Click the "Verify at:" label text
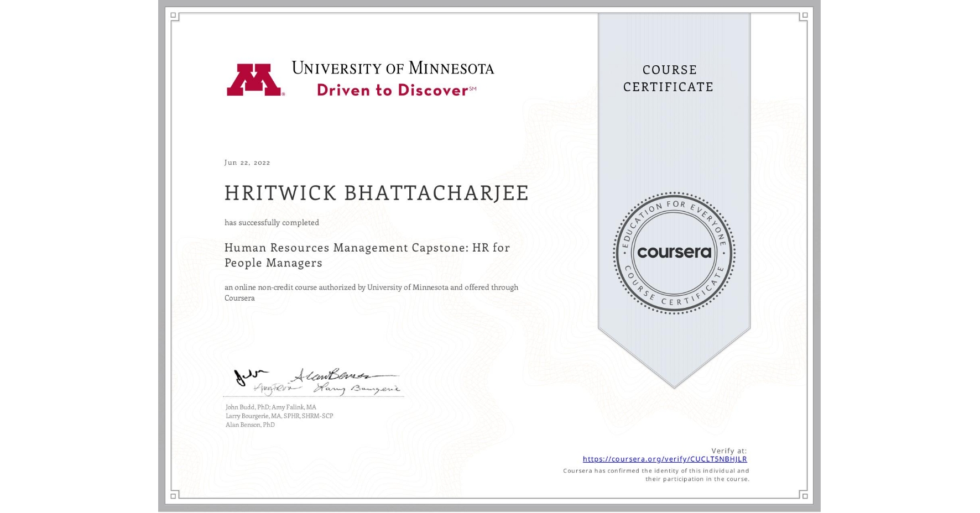The width and height of the screenshot is (980, 513). coord(728,451)
